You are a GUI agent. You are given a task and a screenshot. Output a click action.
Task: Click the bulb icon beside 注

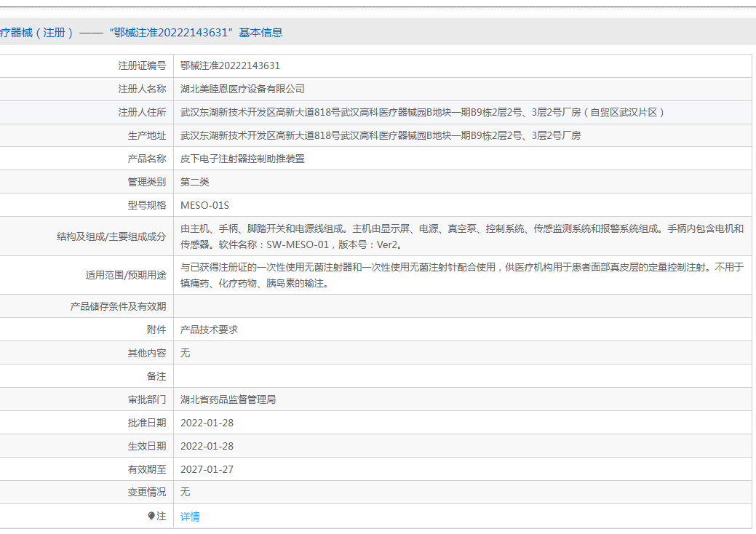(151, 516)
